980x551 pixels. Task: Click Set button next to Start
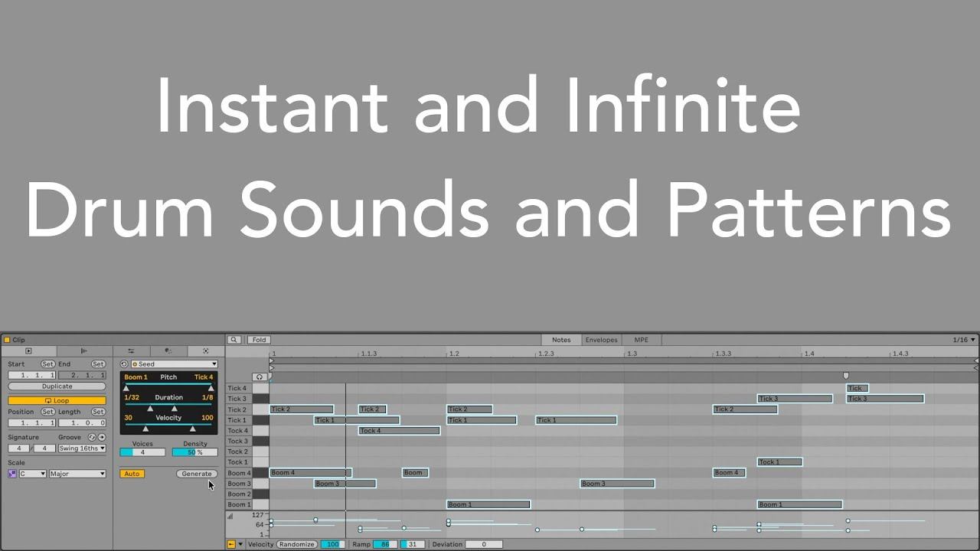(x=47, y=364)
